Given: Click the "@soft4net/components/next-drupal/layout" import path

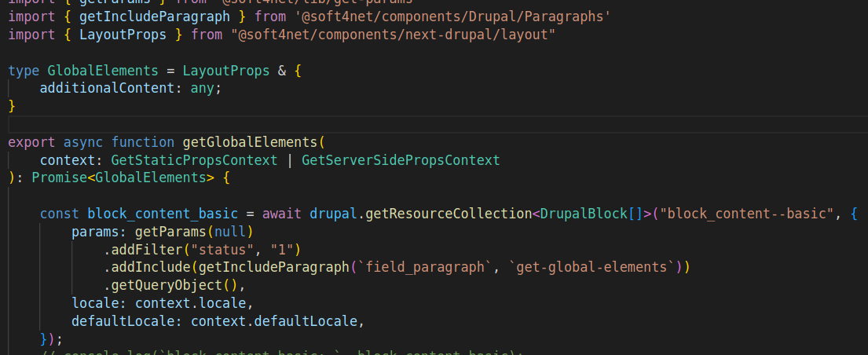Looking at the screenshot, I should [x=393, y=35].
